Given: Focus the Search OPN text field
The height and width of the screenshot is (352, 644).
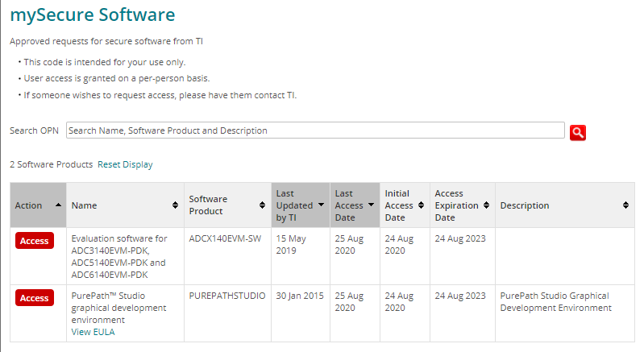Looking at the screenshot, I should pyautogui.click(x=315, y=130).
